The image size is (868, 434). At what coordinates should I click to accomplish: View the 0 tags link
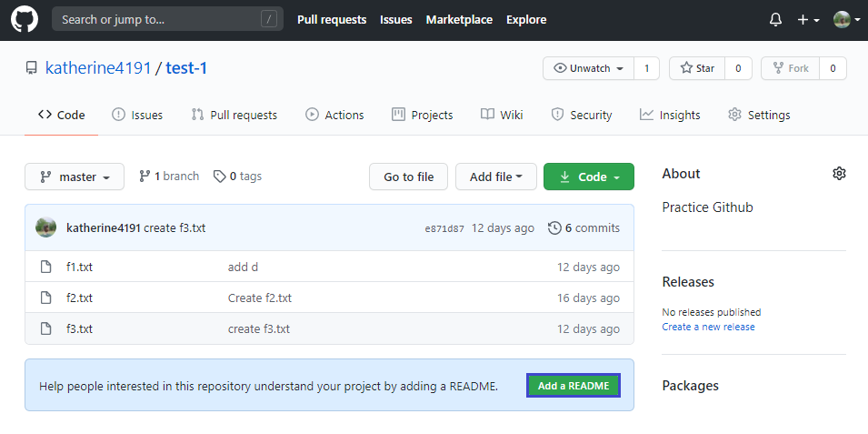tap(237, 177)
